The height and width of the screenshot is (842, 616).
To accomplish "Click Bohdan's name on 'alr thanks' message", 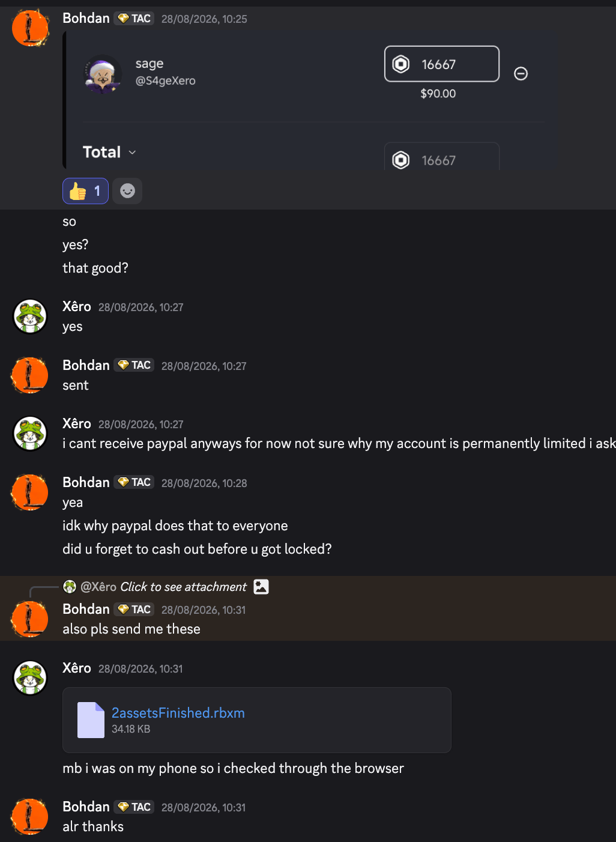I will [86, 807].
